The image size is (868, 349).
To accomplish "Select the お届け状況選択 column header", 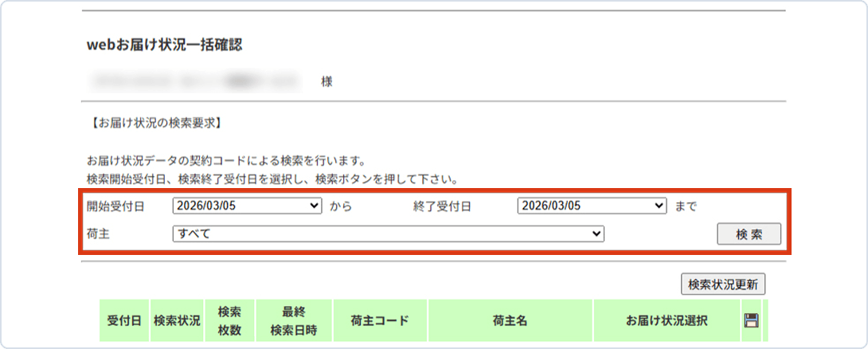I will (x=667, y=320).
